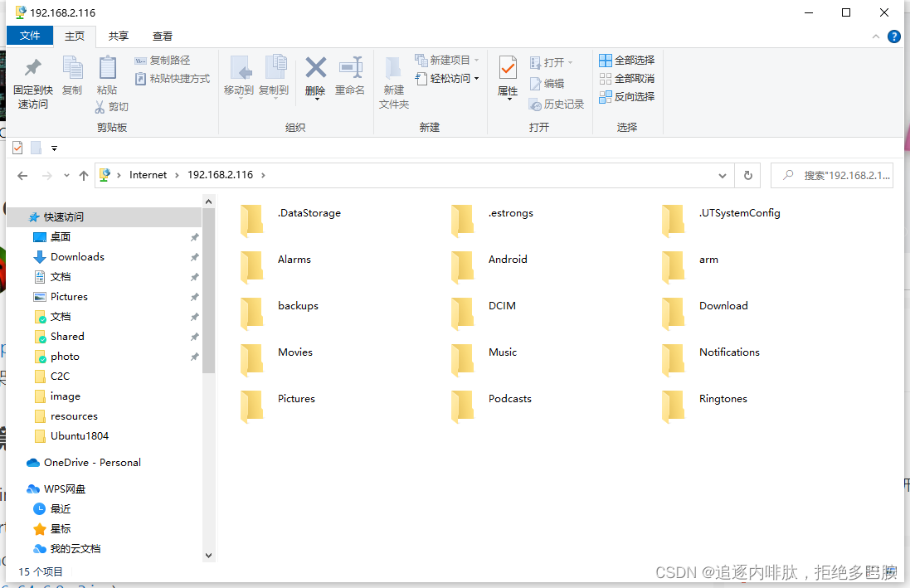
Task: Click Invert selection (反向选择) in ribbon
Action: [x=627, y=96]
